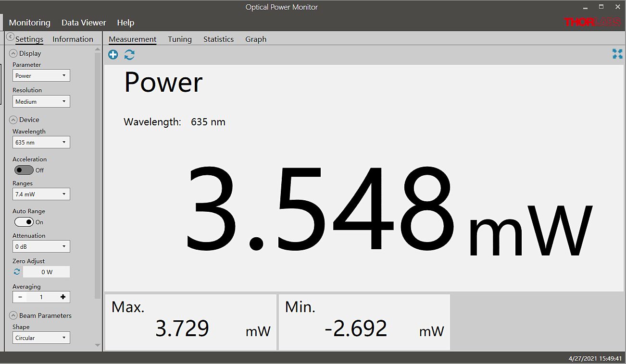Switch to the Statistics tab
This screenshot has width=626, height=364.
(218, 39)
